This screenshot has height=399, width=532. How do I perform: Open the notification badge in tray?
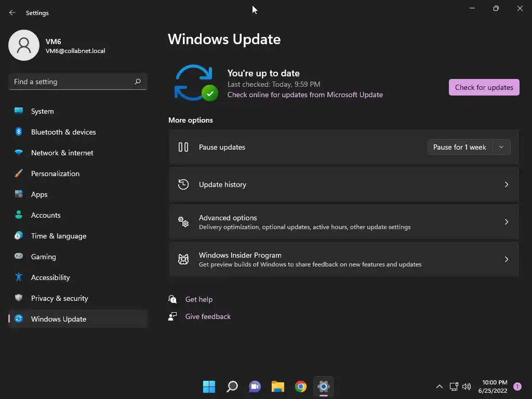point(517,387)
